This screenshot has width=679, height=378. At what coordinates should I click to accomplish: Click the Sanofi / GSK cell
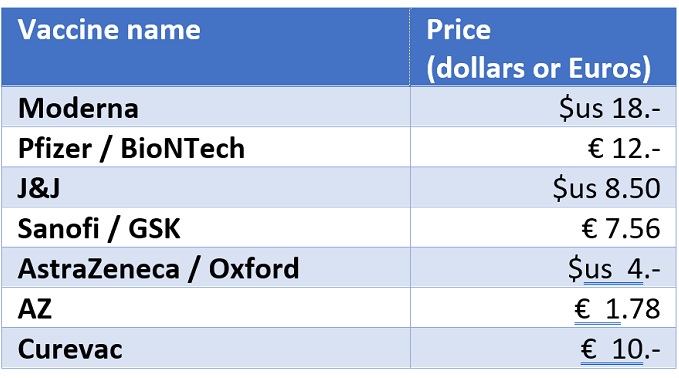click(206, 227)
